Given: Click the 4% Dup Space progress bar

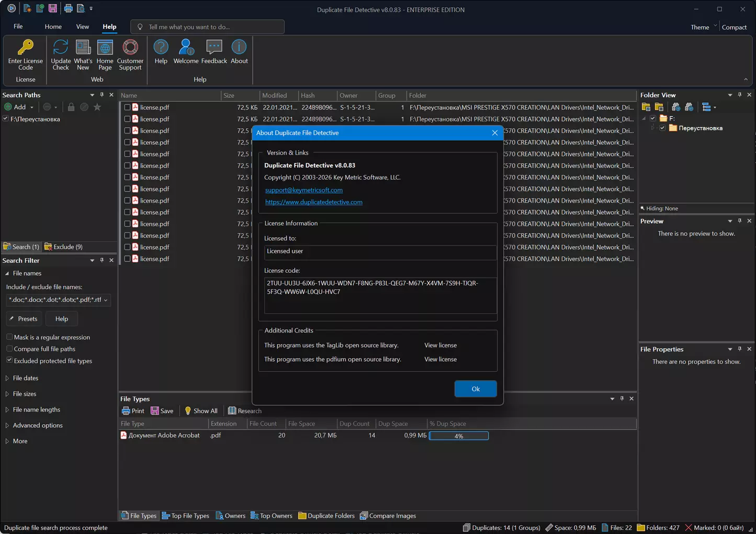Looking at the screenshot, I should [459, 436].
